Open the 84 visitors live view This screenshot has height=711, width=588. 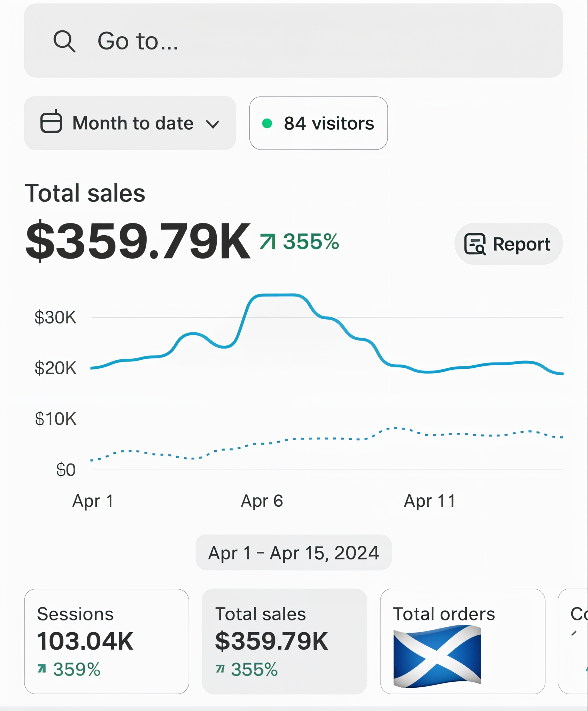tap(318, 123)
